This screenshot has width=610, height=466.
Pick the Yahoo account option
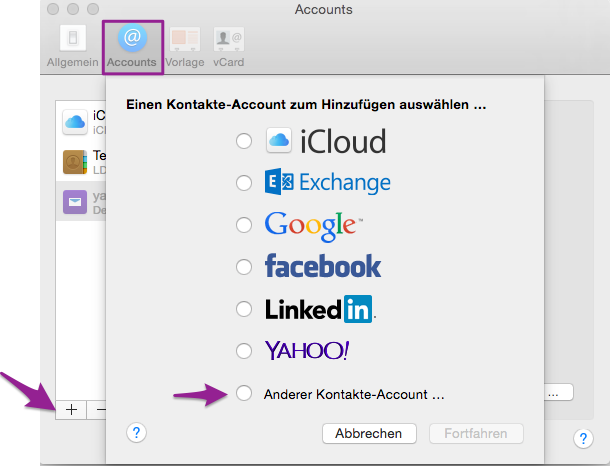click(x=243, y=351)
